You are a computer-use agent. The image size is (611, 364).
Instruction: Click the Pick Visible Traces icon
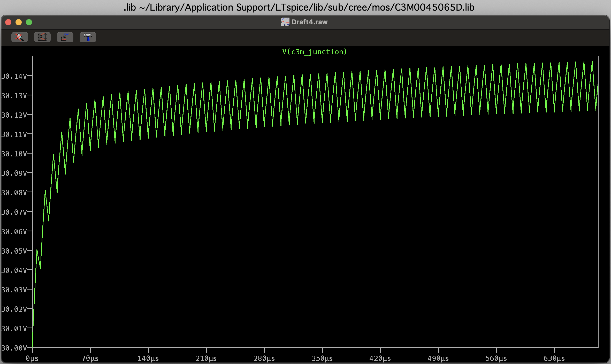point(65,37)
